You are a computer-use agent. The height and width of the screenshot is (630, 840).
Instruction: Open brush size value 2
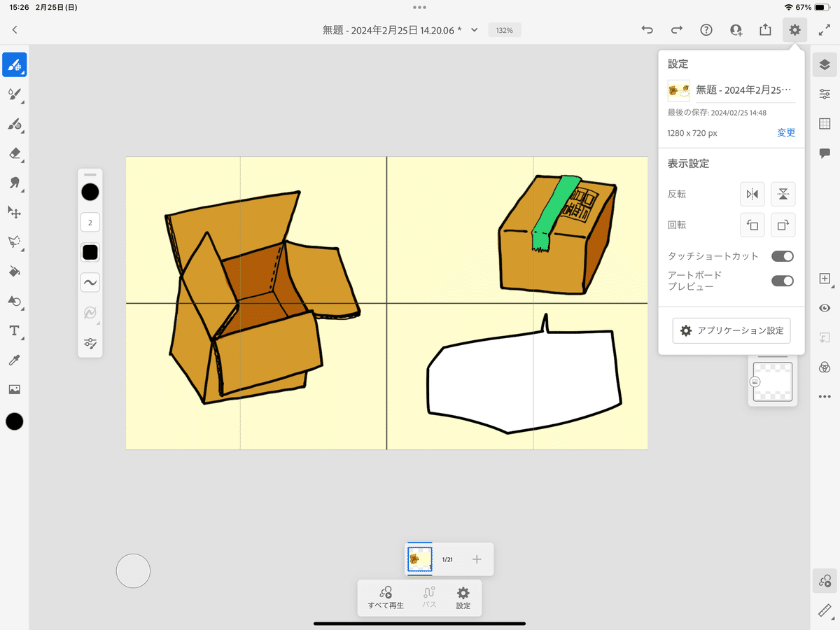(90, 223)
